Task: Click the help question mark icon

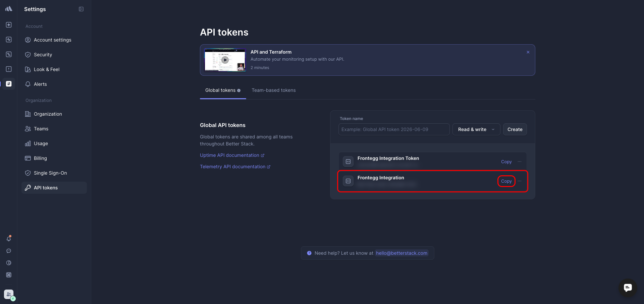Action: [x=309, y=253]
